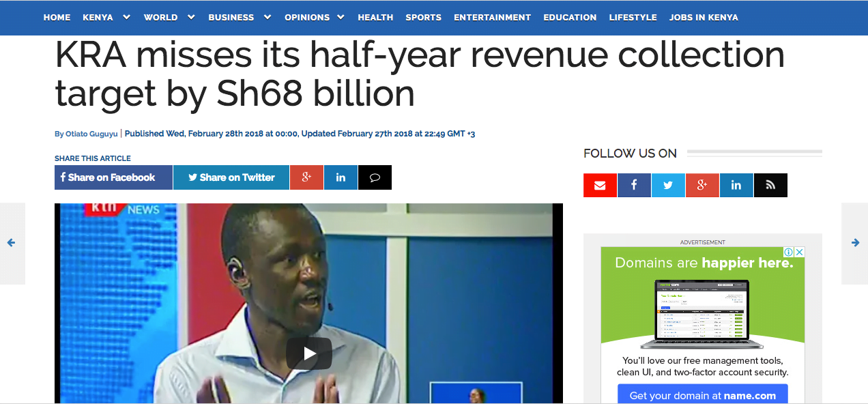Viewport: 868px width, 404px height.
Task: Click the Share on Twitter button
Action: point(231,177)
